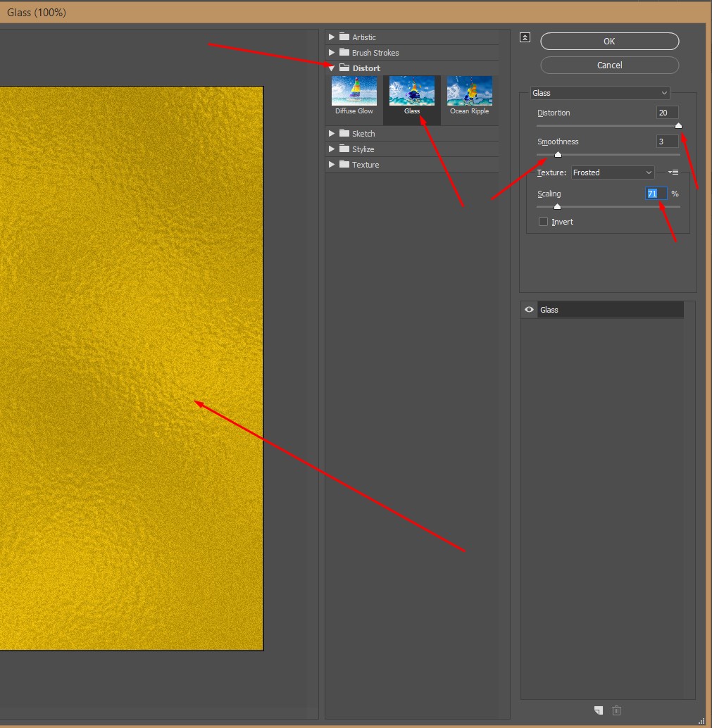Expand the Artistic filter folder
712x728 pixels.
pyautogui.click(x=332, y=37)
